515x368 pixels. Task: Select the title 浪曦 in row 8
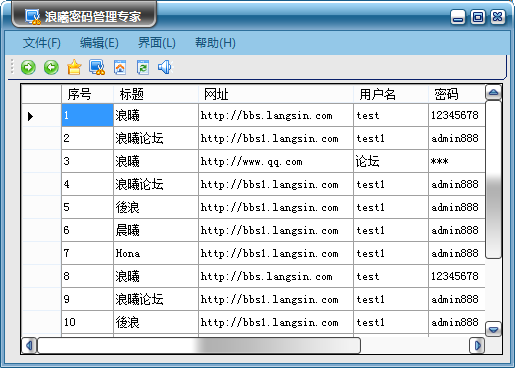tap(156, 276)
